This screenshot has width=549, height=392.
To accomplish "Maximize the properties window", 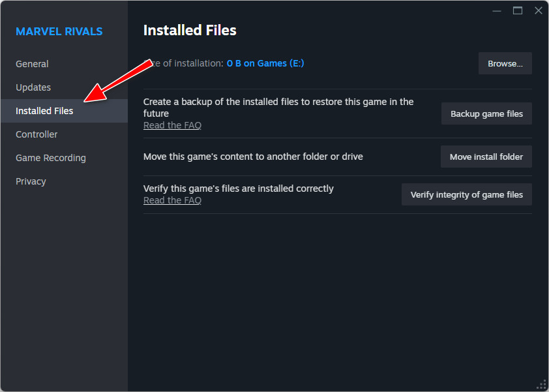I will (518, 11).
